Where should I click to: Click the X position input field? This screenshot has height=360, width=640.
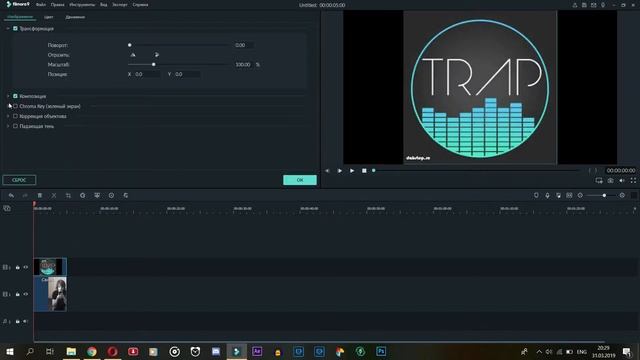(x=147, y=74)
